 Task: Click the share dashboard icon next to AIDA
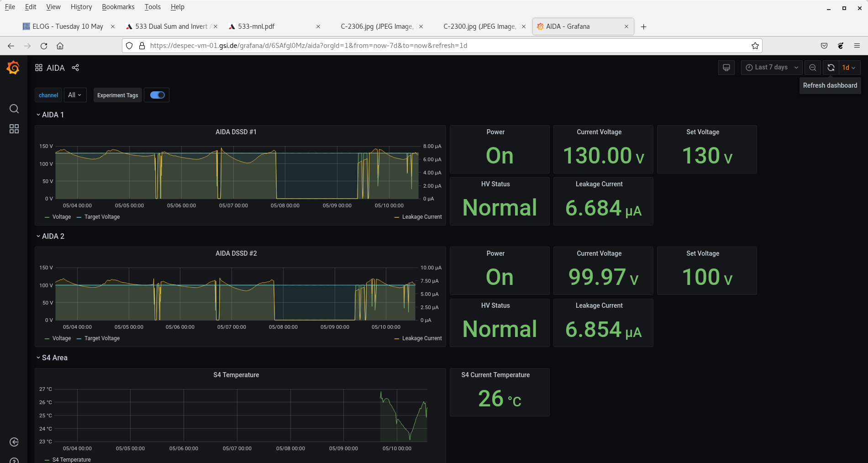(x=76, y=68)
